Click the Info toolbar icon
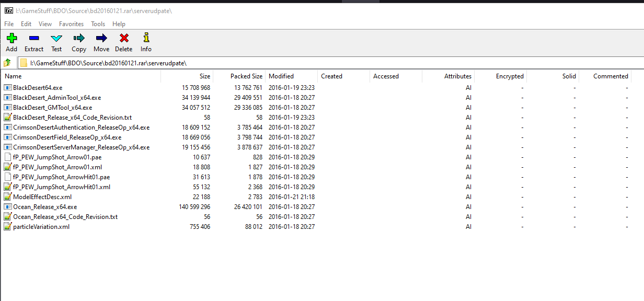This screenshot has width=644, height=301. pyautogui.click(x=146, y=38)
